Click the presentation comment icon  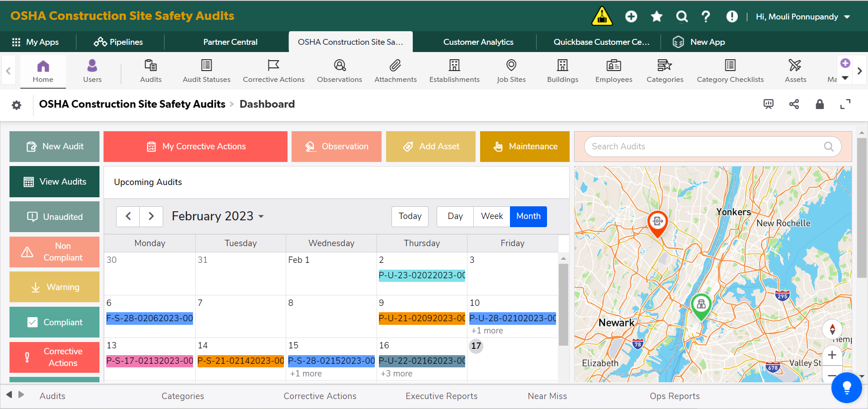(769, 104)
